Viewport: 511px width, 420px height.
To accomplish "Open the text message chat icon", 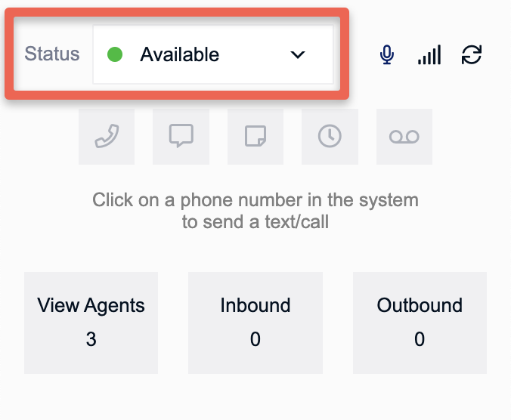I will pyautogui.click(x=181, y=137).
